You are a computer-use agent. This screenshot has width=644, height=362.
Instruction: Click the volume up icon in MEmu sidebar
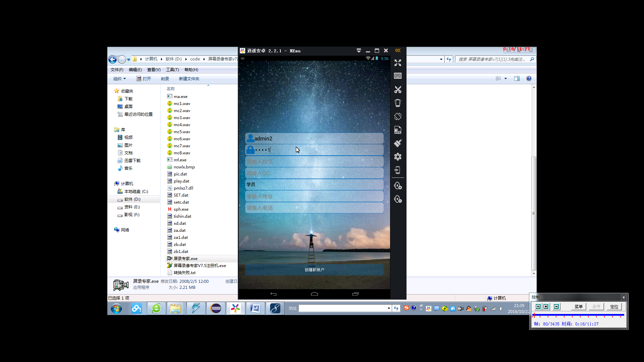(398, 186)
